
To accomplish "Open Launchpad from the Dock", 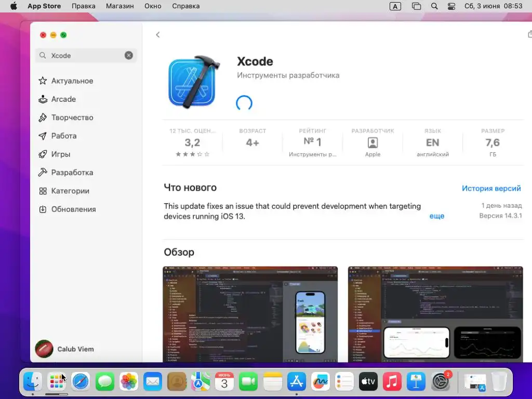I will tap(57, 381).
